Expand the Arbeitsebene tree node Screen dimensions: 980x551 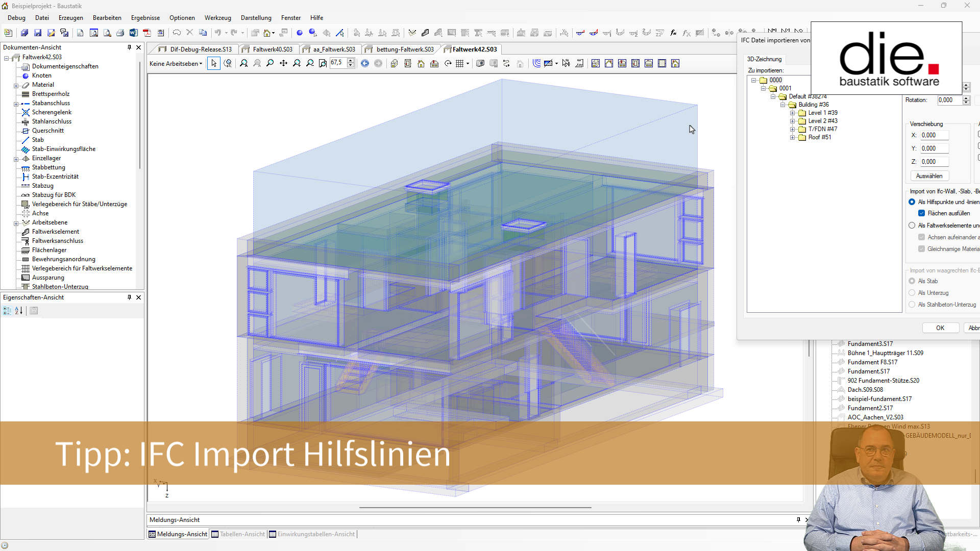tap(16, 223)
